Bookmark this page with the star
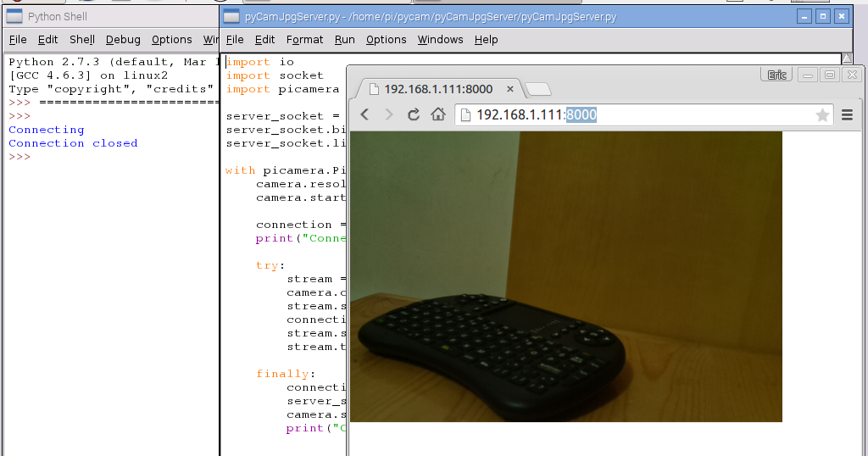Image resolution: width=868 pixels, height=456 pixels. [x=822, y=115]
